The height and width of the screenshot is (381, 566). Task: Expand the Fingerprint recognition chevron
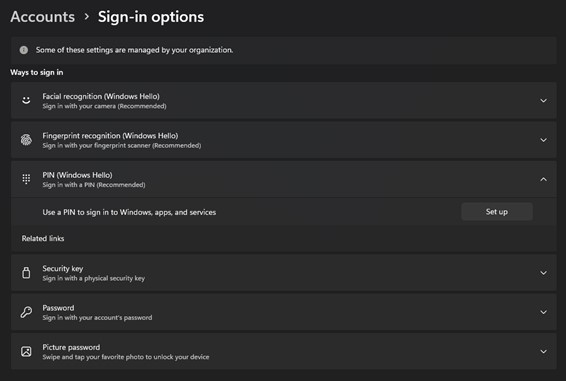point(543,140)
